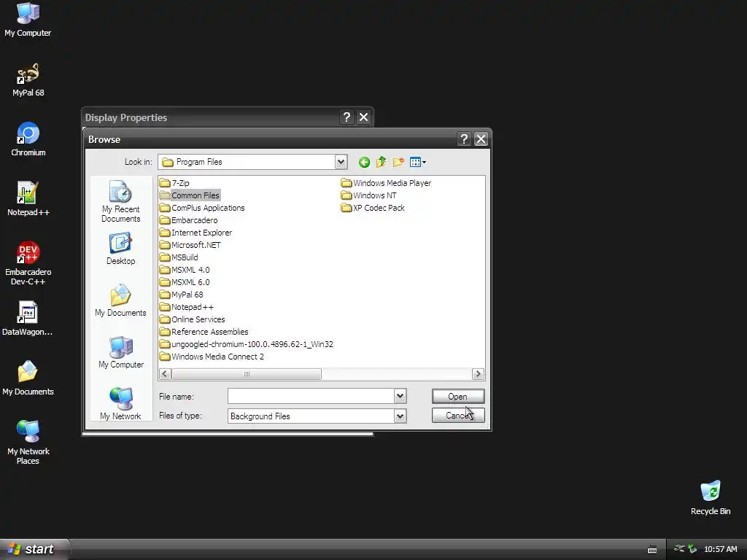Screen dimensions: 747x560
Task: Select the Recycle Bin icon
Action: tap(711, 498)
